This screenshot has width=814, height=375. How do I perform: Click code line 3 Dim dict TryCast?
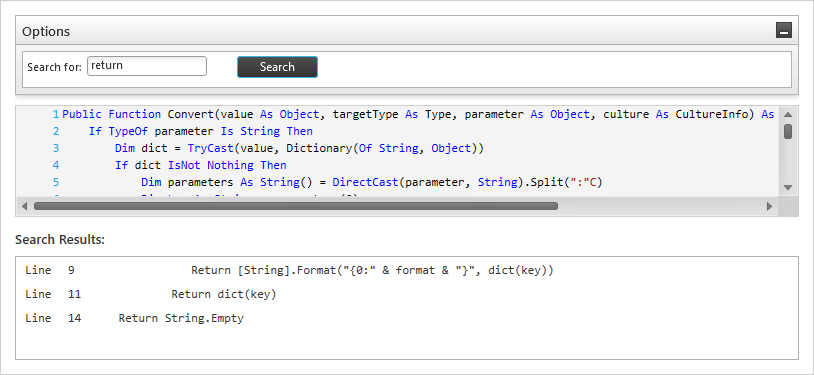pos(300,148)
